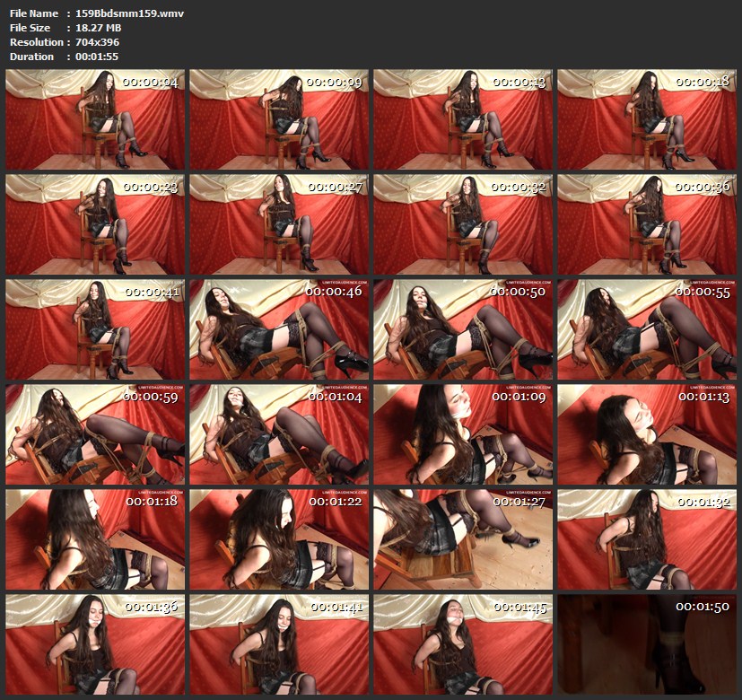Select the duration value 00:01:55

coord(97,57)
